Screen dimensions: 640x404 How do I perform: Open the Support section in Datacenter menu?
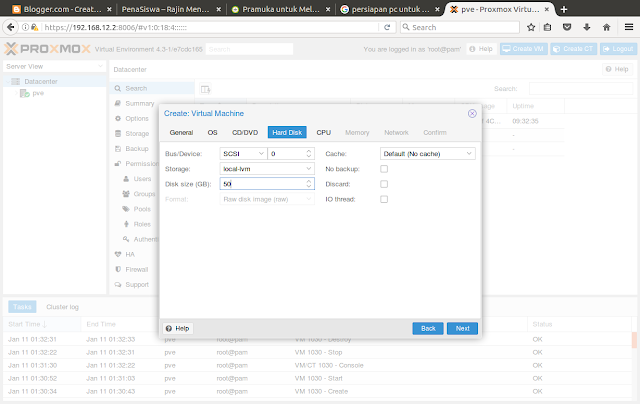[x=137, y=285]
